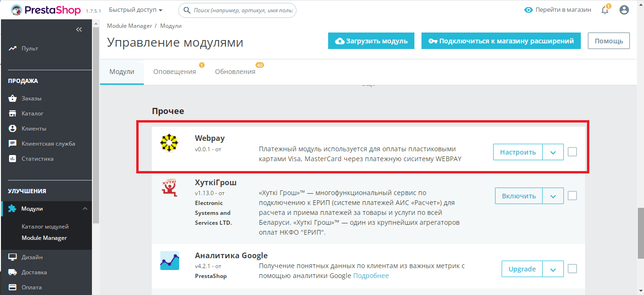The image size is (644, 295).
Task: Click the notifications bell icon
Action: pos(605,10)
